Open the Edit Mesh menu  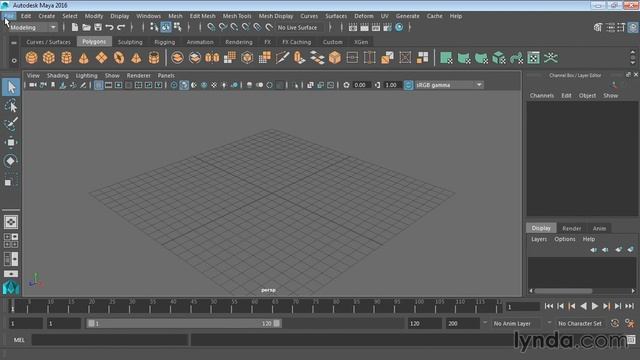[x=202, y=16]
